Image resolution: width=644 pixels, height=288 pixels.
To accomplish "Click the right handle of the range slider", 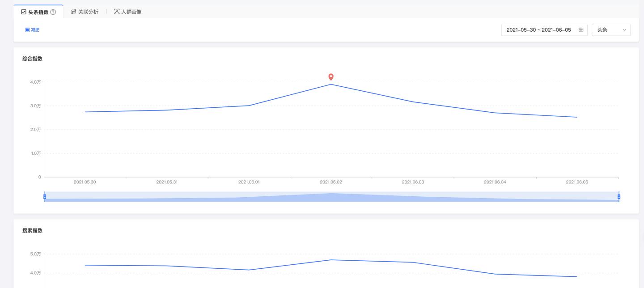I will click(619, 197).
